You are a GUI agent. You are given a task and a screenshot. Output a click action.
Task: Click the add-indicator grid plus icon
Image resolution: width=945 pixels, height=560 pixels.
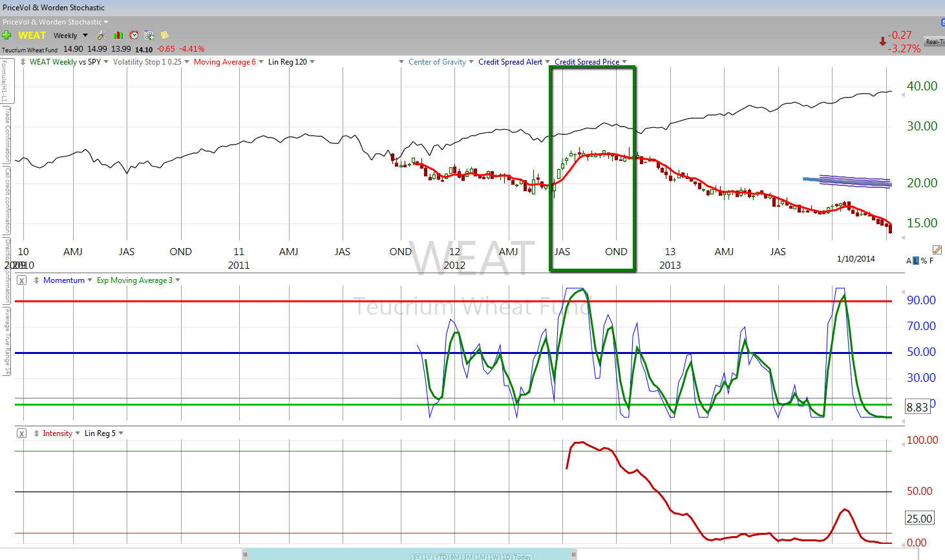149,36
